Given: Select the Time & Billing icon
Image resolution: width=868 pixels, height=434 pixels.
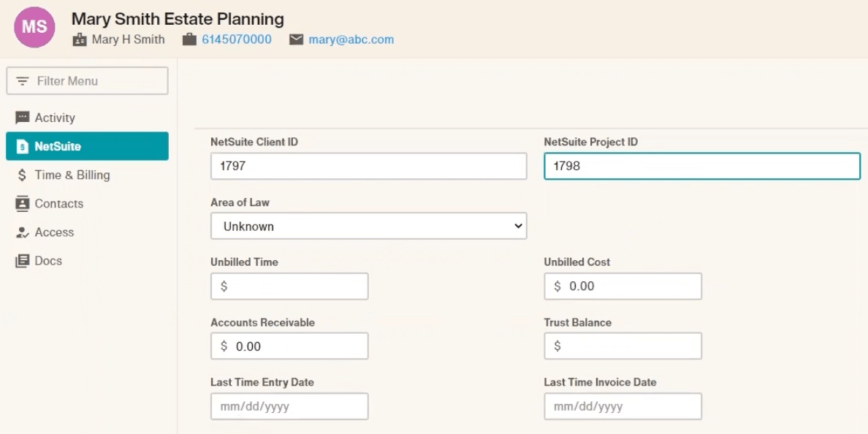Looking at the screenshot, I should pos(23,175).
